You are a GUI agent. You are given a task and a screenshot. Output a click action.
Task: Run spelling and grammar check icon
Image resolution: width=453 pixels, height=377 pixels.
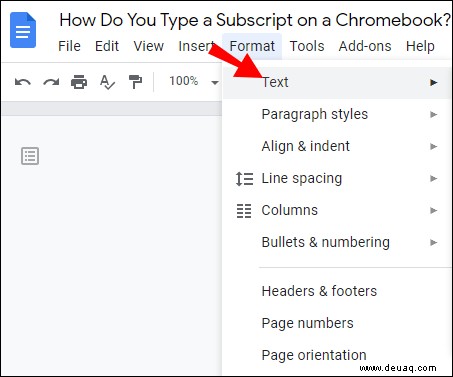pos(107,82)
